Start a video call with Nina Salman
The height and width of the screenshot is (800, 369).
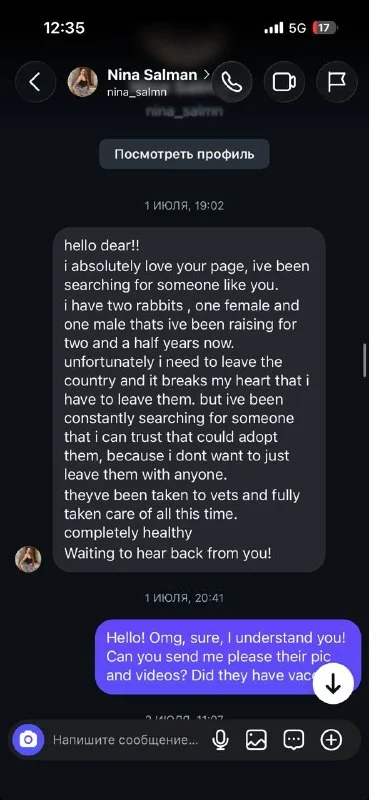click(x=284, y=82)
